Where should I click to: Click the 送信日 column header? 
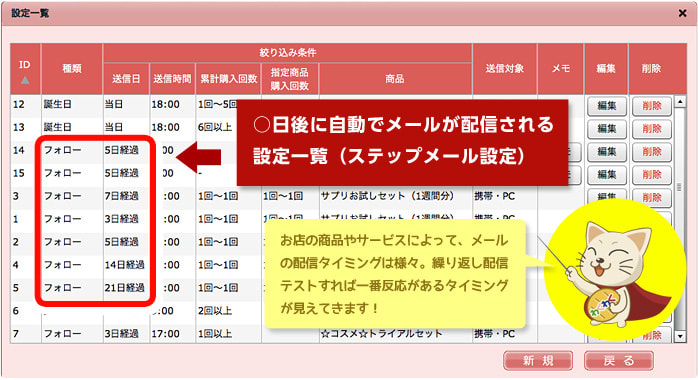coord(126,79)
